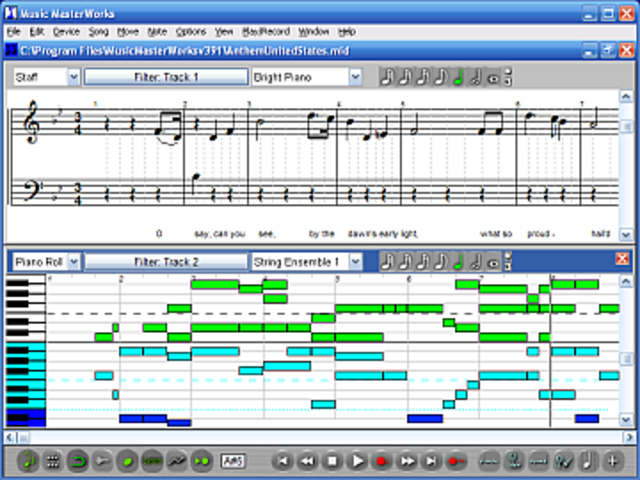
Task: Open the Edit menu
Action: point(37,32)
